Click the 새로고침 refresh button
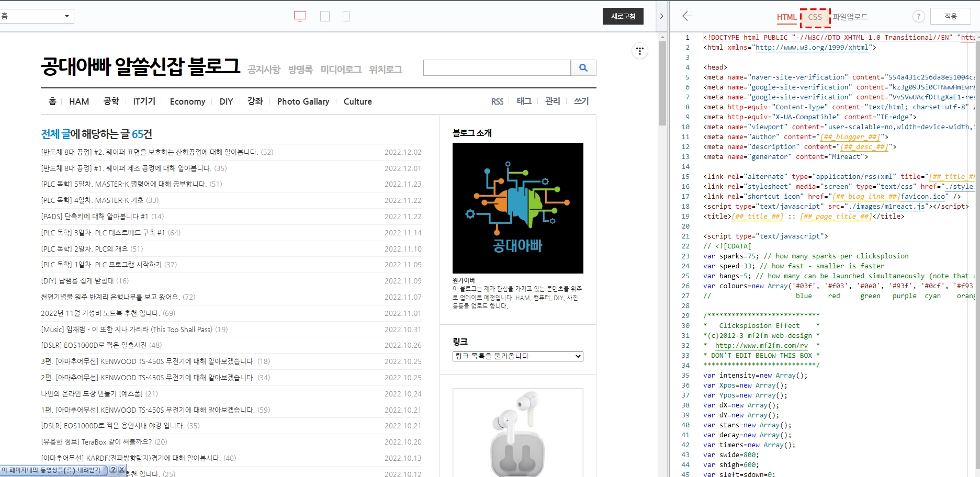The width and height of the screenshot is (980, 477). pos(623,16)
